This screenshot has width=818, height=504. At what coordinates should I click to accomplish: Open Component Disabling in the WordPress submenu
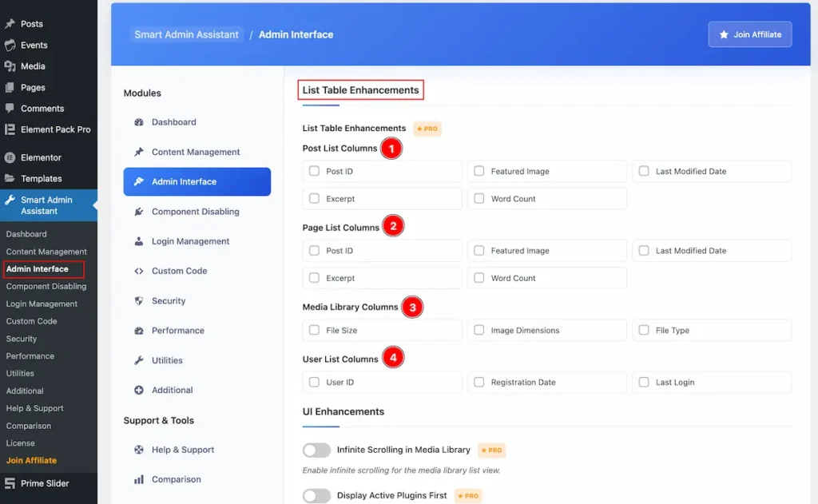coord(46,287)
